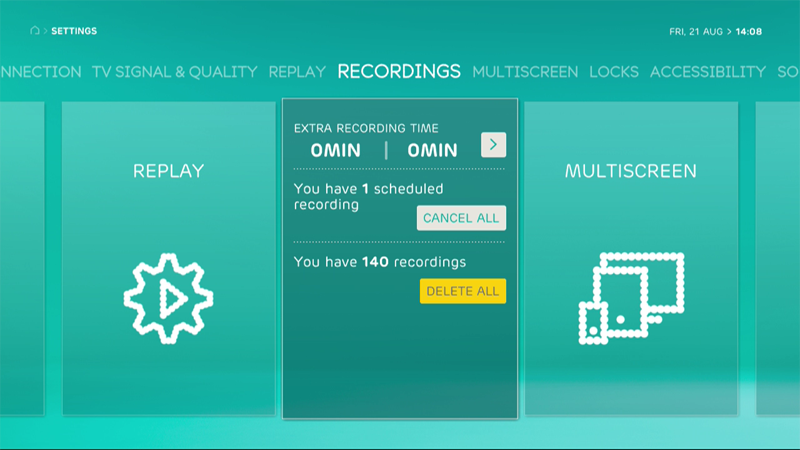The width and height of the screenshot is (800, 450).
Task: Select the second 0MIN extra time value
Action: (x=432, y=151)
